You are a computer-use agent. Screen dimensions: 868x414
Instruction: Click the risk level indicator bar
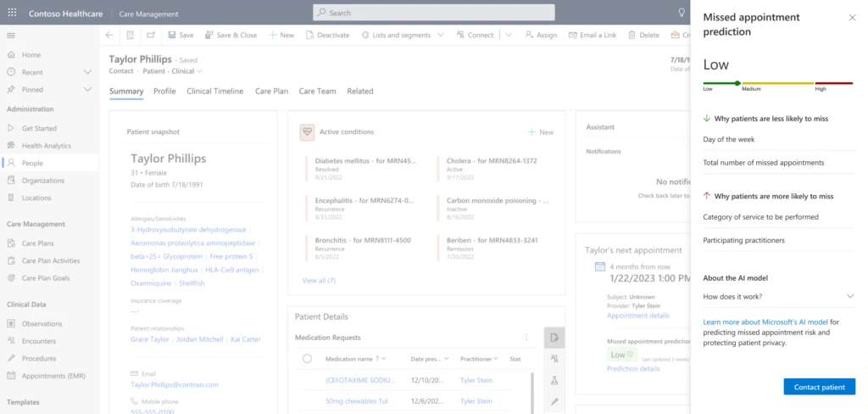777,83
